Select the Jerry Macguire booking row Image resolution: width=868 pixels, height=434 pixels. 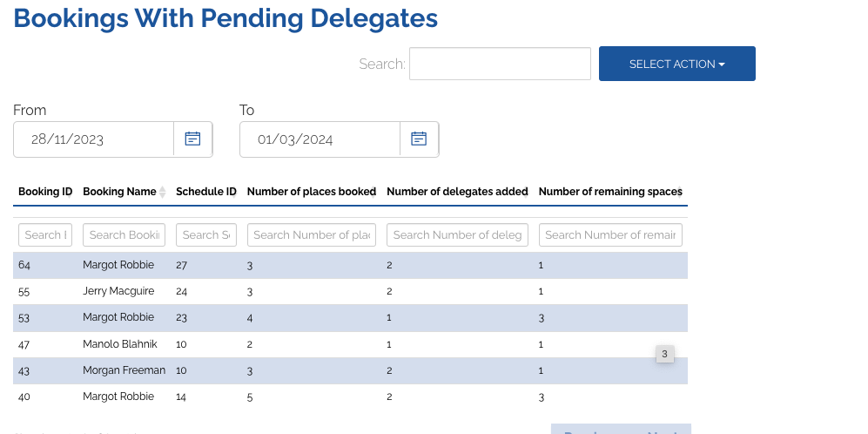tap(118, 291)
